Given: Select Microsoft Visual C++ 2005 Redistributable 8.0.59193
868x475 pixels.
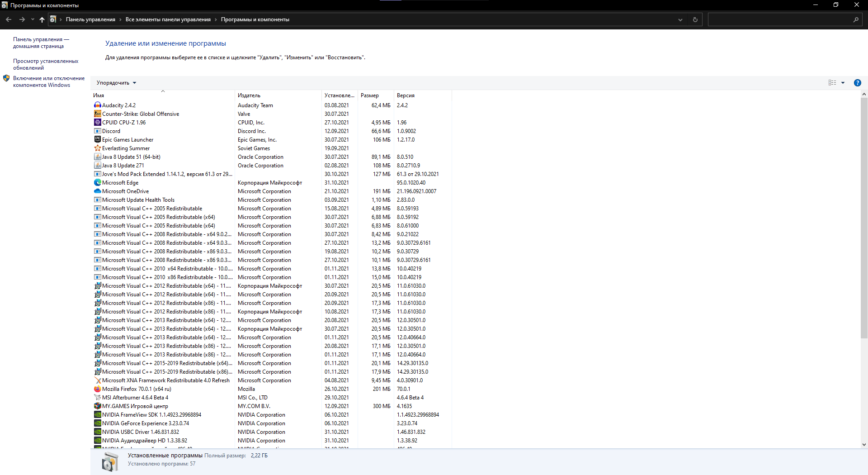Looking at the screenshot, I should 272,209.
